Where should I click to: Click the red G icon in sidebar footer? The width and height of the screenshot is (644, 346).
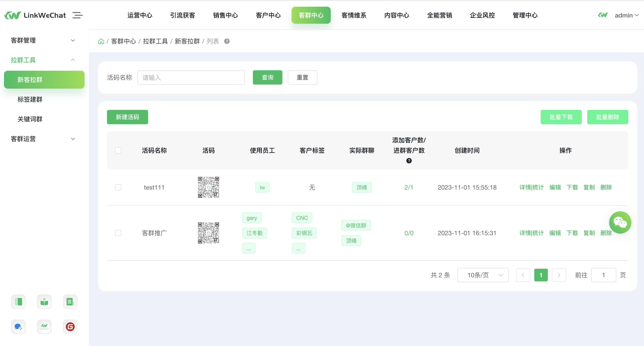[x=70, y=327]
